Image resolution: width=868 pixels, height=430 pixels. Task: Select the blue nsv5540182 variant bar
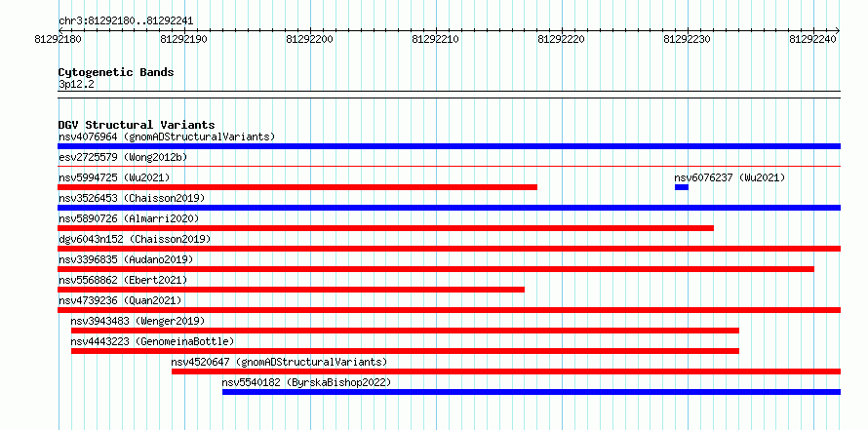532,392
